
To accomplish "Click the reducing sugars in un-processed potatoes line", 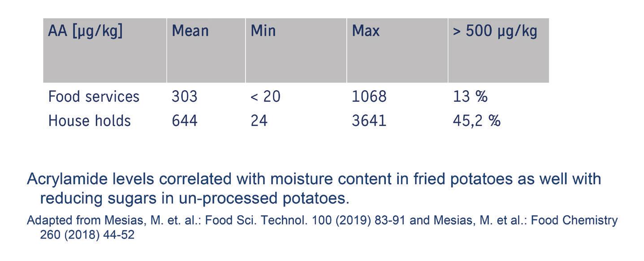I will coord(194,198).
